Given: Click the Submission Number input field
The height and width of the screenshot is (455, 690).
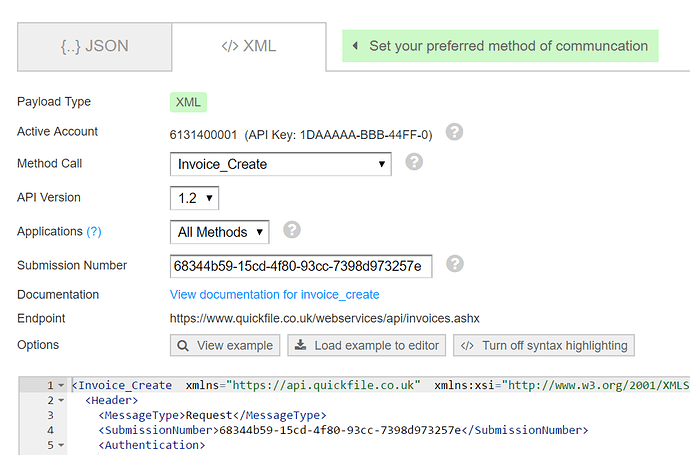Looking at the screenshot, I should pyautogui.click(x=300, y=266).
